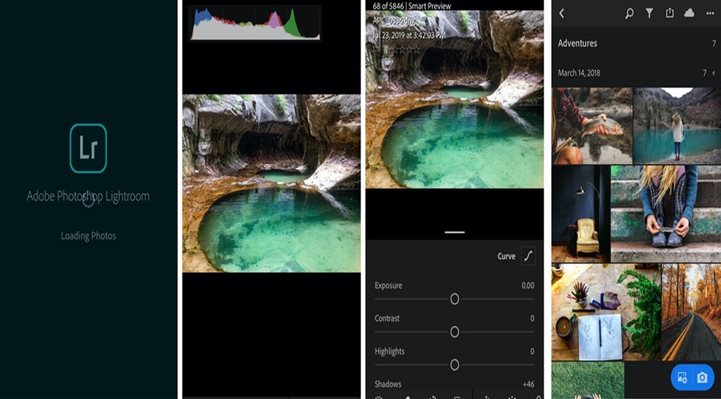Click the Contrast slider knob
Image resolution: width=721 pixels, height=399 pixels.
tap(454, 332)
